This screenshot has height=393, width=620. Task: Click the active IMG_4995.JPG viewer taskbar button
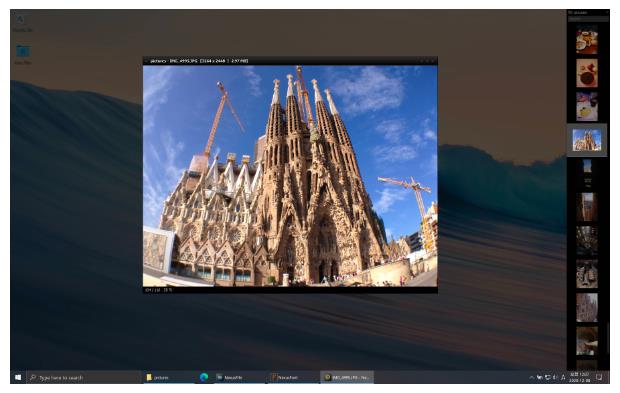[347, 377]
